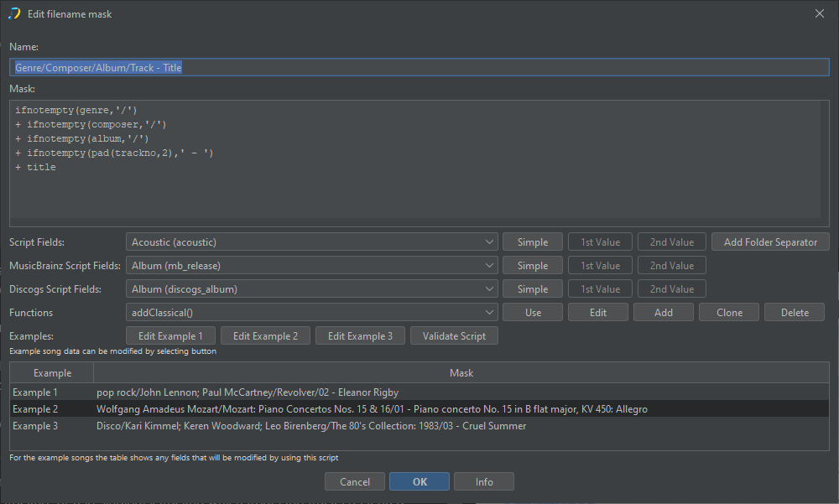Confirm with the OK button
The height and width of the screenshot is (504, 839).
coord(419,482)
